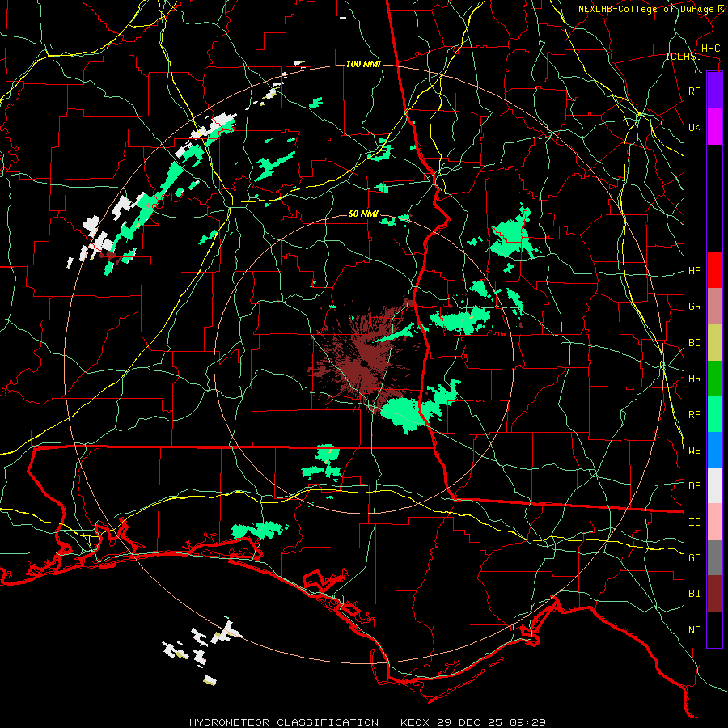Click the dark red BI legend swatch
The image size is (728, 728).
714,594
